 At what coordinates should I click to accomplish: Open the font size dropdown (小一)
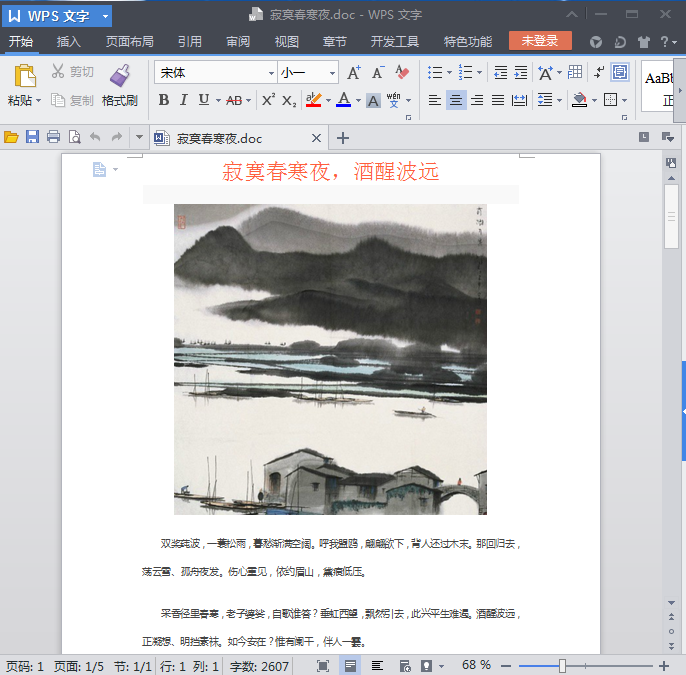pos(332,73)
